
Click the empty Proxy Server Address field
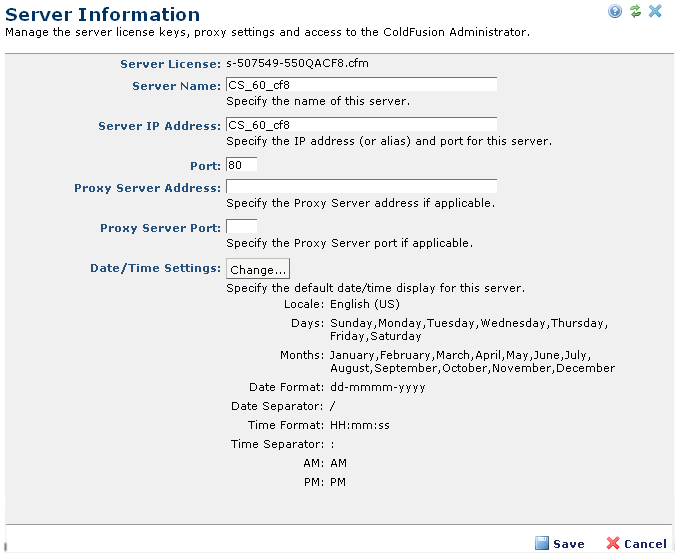point(361,187)
